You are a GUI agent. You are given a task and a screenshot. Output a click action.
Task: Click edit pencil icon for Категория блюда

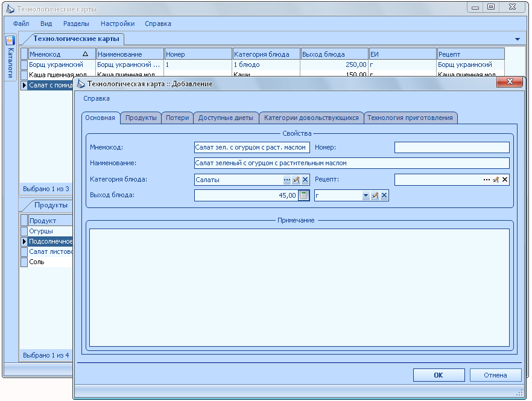[296, 180]
